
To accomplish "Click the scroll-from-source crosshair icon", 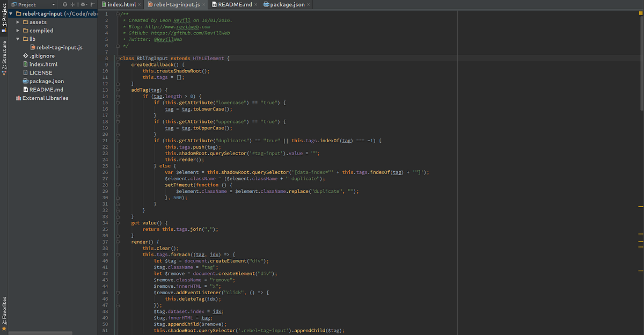I will coord(65,4).
